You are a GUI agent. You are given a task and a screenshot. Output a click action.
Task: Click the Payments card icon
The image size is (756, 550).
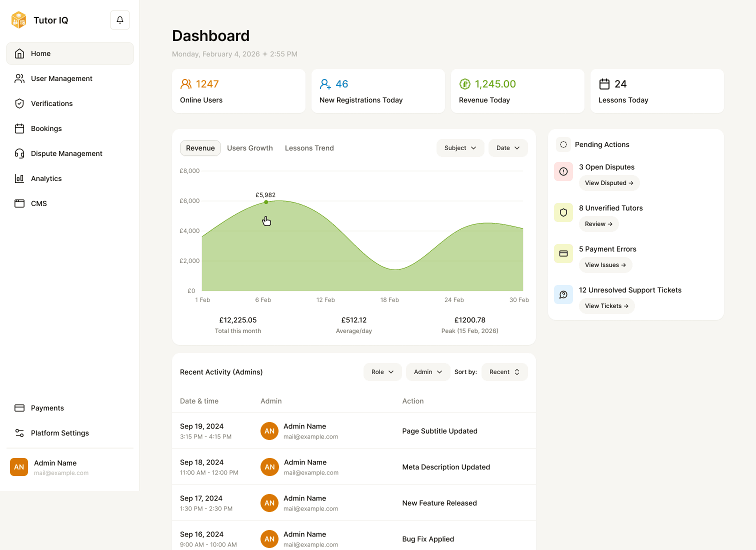pos(19,408)
